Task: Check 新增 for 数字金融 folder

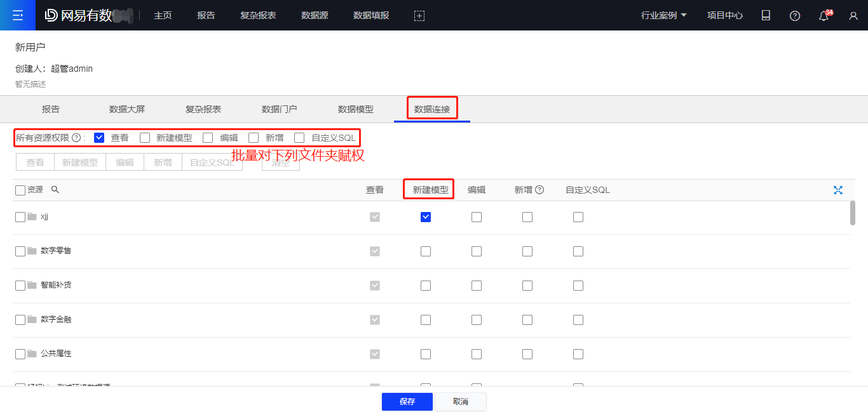Action: tap(527, 320)
